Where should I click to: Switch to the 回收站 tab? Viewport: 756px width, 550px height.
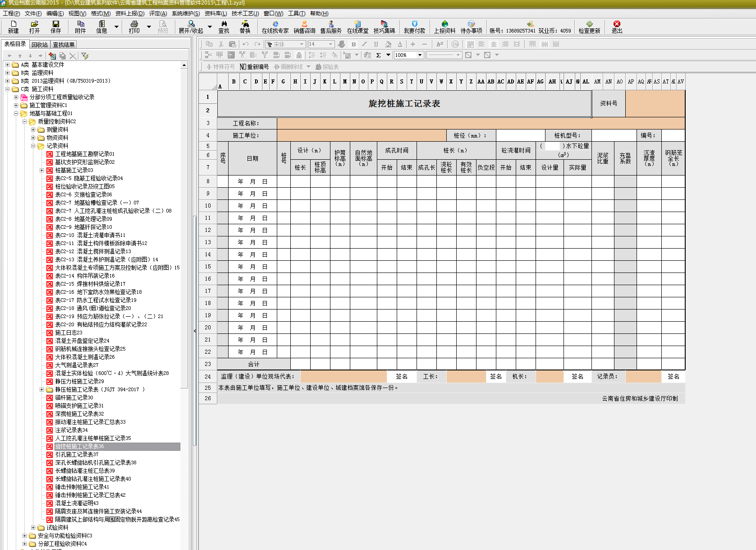click(x=40, y=45)
